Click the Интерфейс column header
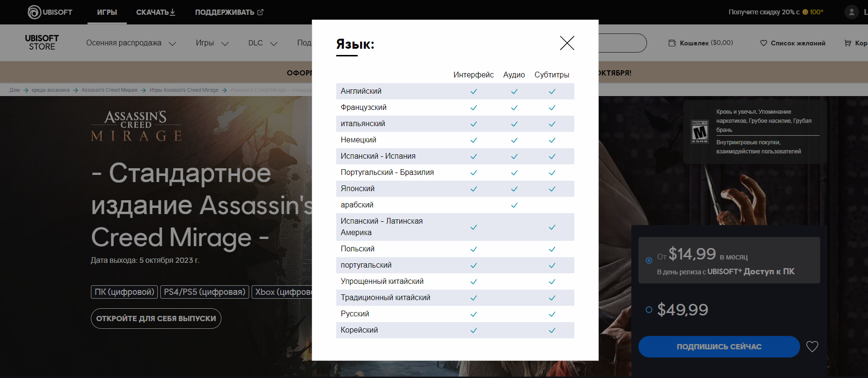 [x=473, y=75]
